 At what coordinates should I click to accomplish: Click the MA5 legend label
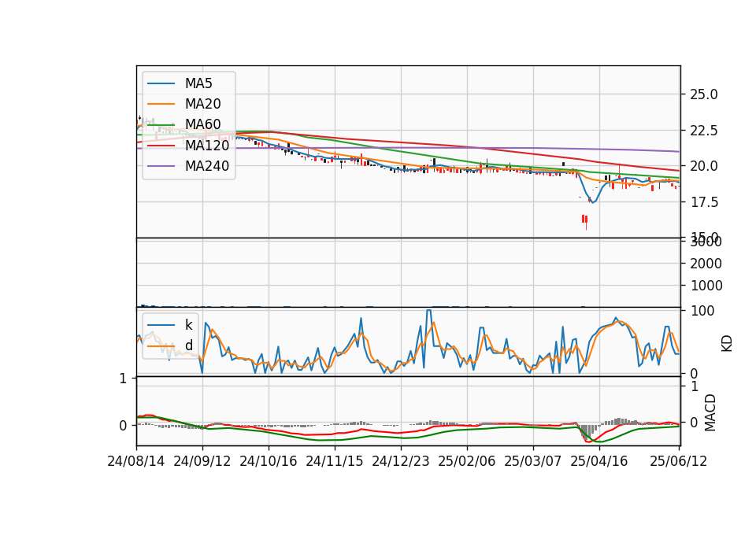(198, 83)
